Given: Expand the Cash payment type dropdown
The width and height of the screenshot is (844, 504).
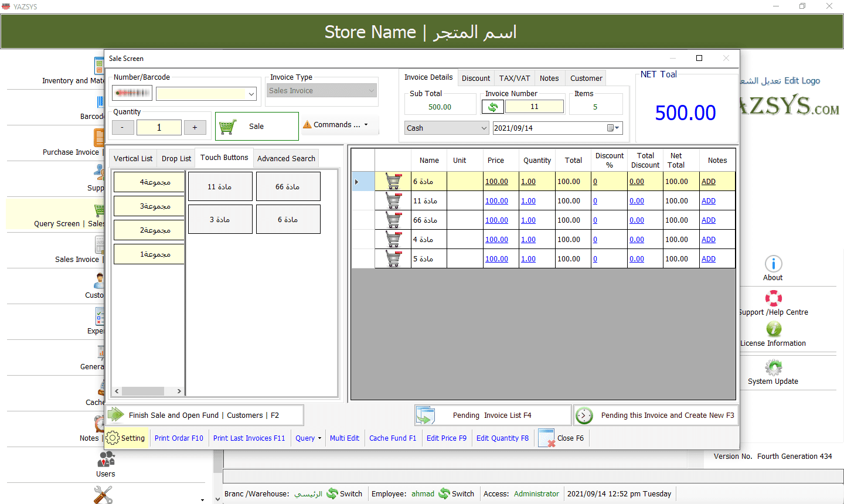Looking at the screenshot, I should 484,128.
